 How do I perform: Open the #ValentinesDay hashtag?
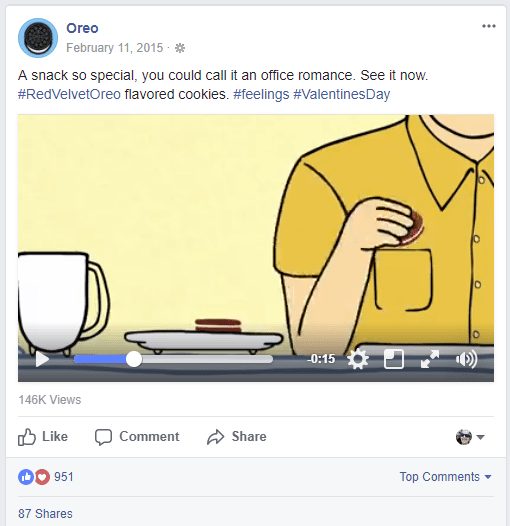pyautogui.click(x=342, y=94)
